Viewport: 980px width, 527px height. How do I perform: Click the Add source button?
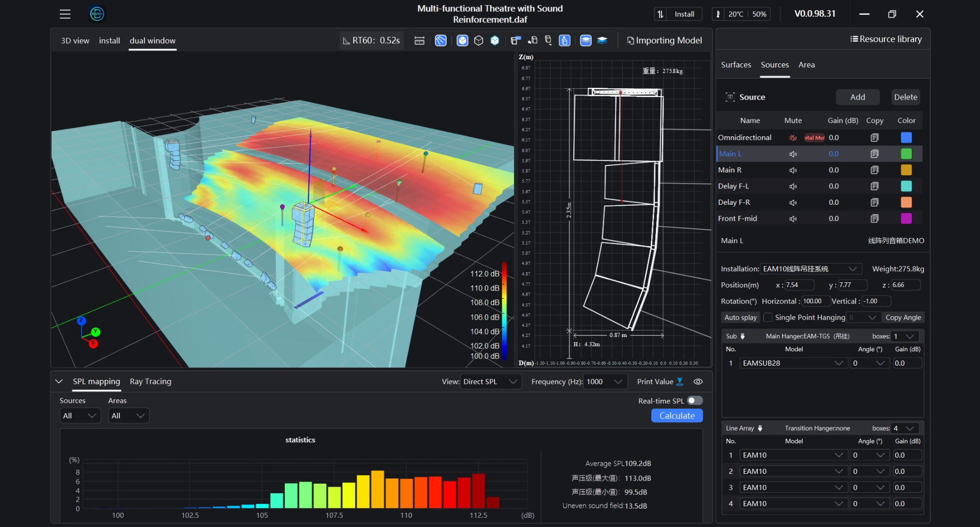click(x=857, y=97)
